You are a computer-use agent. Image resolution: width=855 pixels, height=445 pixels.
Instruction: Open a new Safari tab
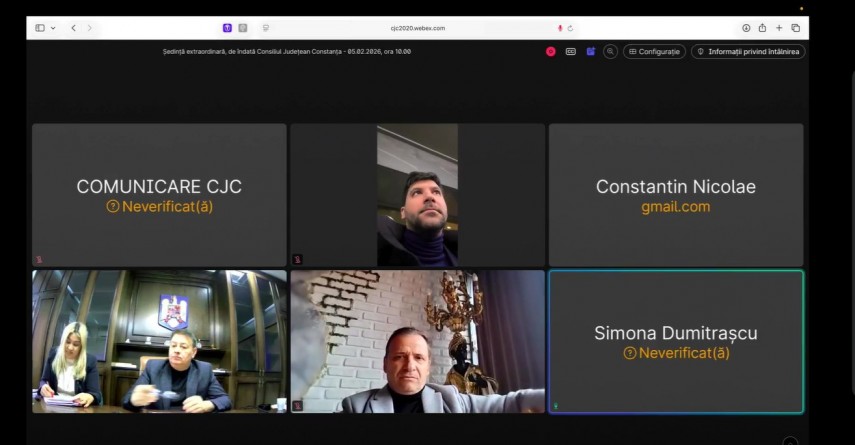[x=779, y=28]
